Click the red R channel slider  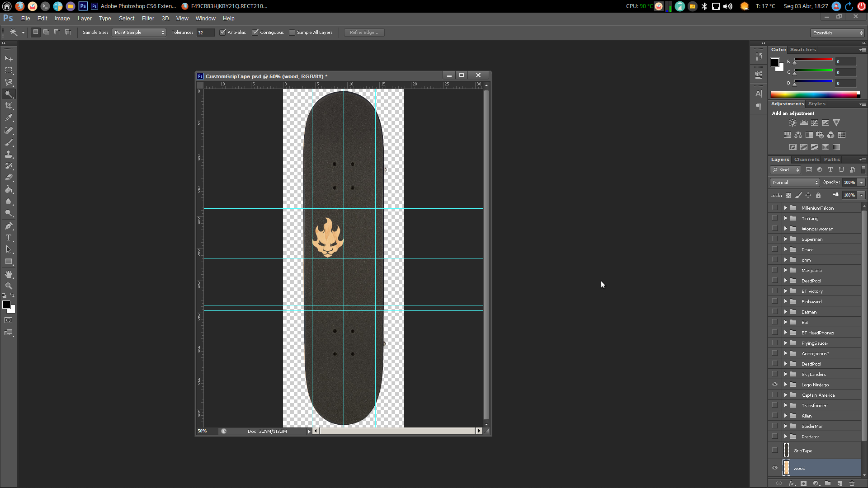(x=813, y=61)
